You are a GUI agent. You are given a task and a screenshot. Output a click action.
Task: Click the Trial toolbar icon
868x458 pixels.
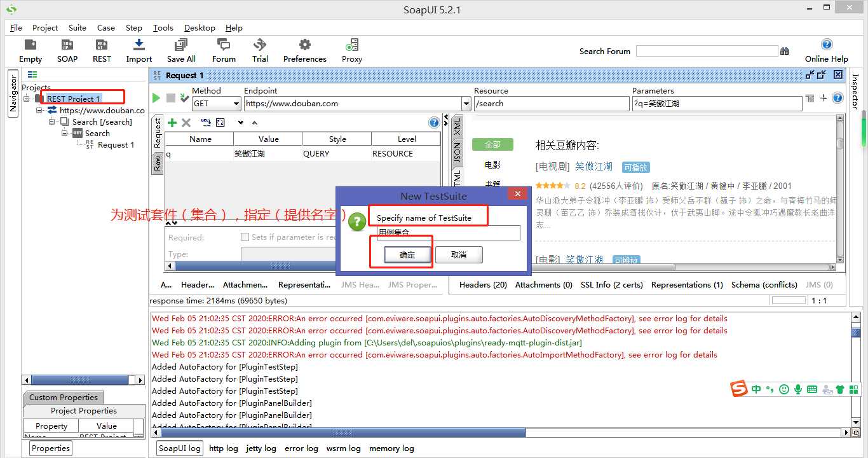pyautogui.click(x=260, y=45)
